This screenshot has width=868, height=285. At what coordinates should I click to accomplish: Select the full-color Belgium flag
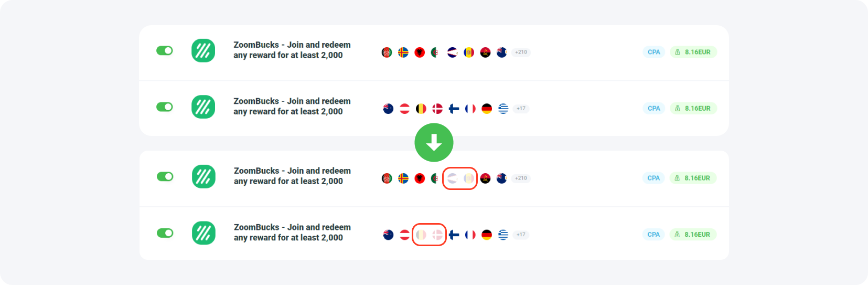pyautogui.click(x=421, y=109)
